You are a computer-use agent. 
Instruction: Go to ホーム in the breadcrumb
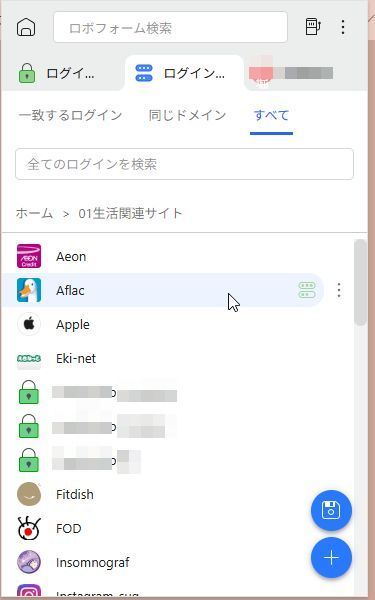34,213
